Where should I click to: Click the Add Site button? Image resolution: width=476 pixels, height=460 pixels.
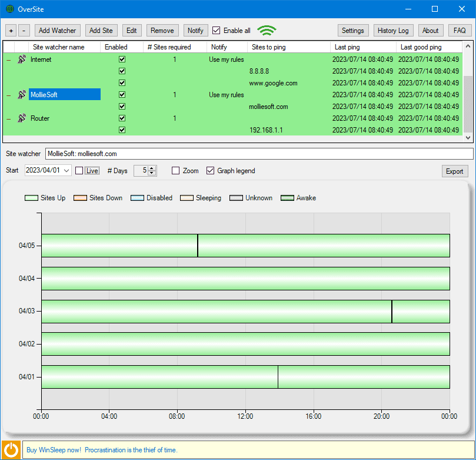(101, 31)
